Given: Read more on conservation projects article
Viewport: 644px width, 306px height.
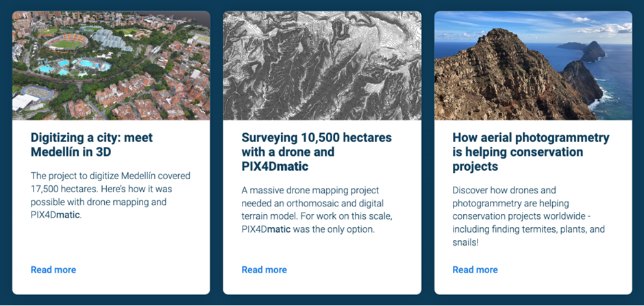Looking at the screenshot, I should click(x=475, y=270).
